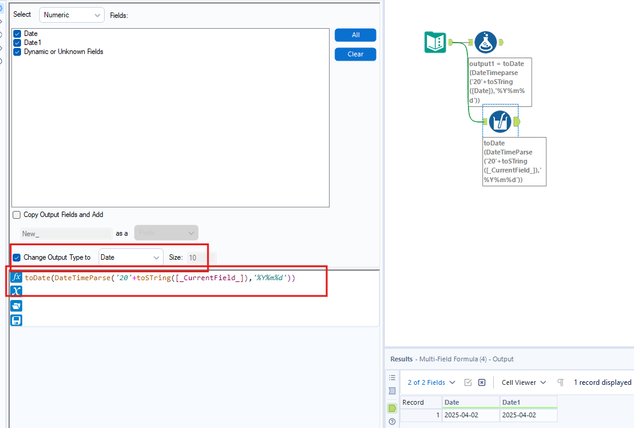634x428 pixels.
Task: Click the Date1 cell 2025-04-02
Action: click(x=528, y=415)
